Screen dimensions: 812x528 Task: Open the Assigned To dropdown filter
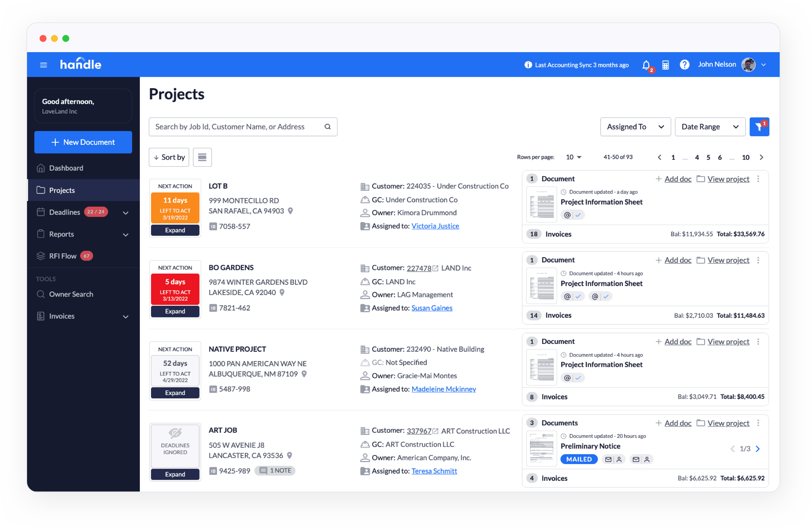[635, 126]
